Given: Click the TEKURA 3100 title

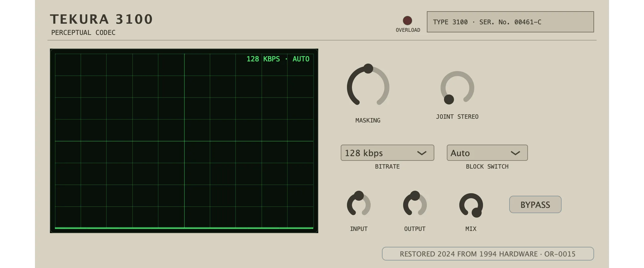Looking at the screenshot, I should click(101, 19).
